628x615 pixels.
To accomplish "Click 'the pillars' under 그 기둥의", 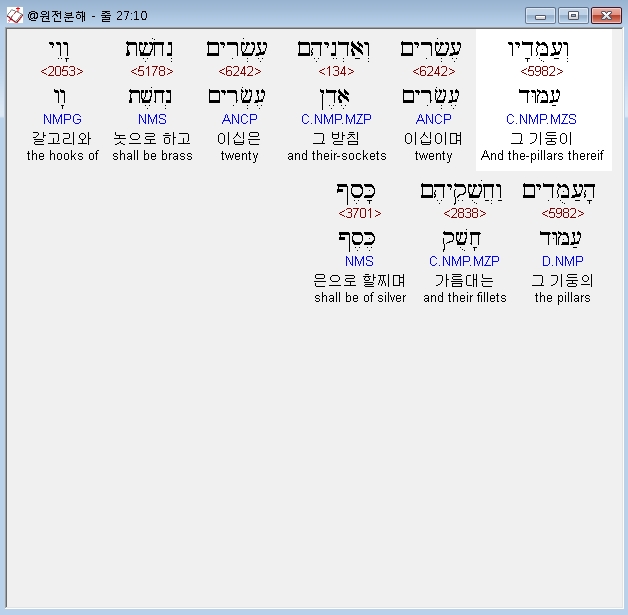I will [563, 297].
